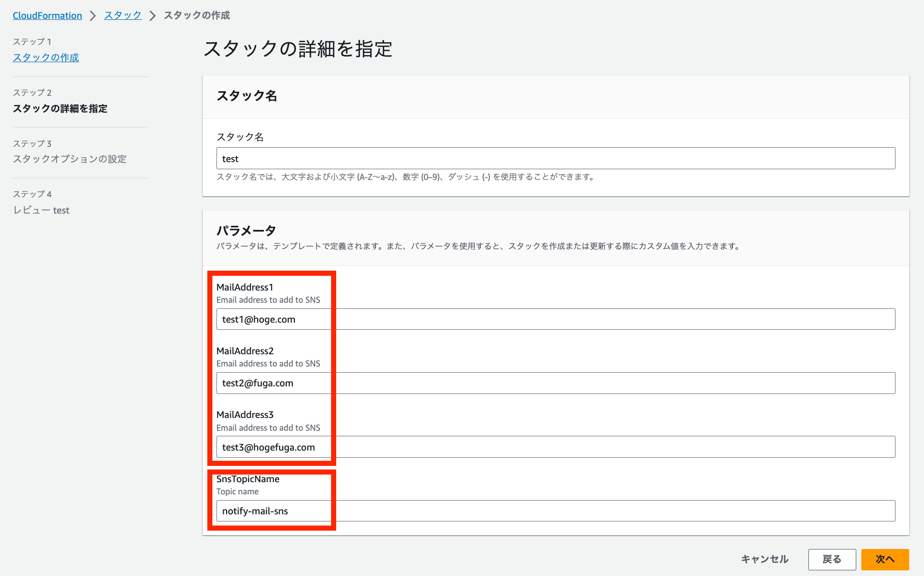The image size is (924, 576).
Task: Cancel stack creation with キャンセル
Action: pos(764,559)
